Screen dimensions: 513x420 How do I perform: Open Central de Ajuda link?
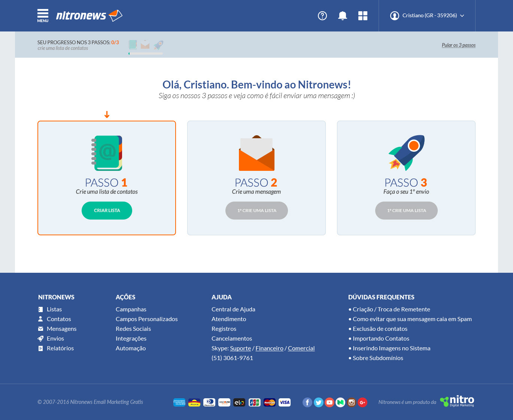233,309
